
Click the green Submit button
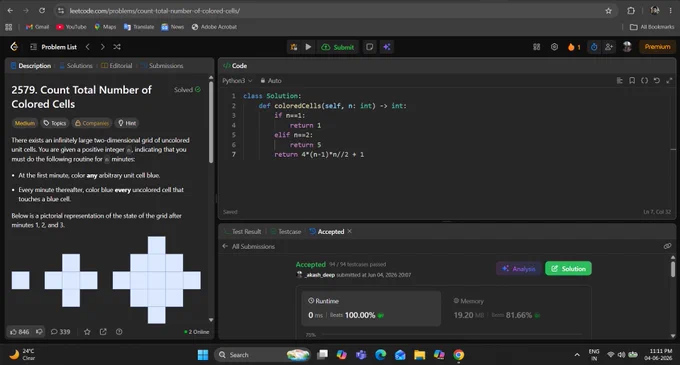338,47
